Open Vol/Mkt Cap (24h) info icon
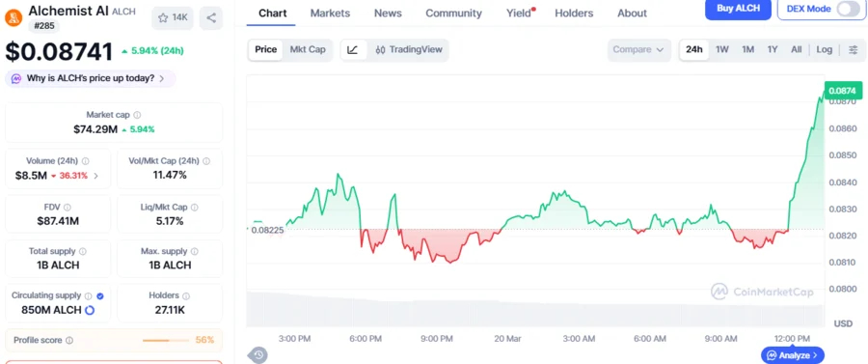Image resolution: width=868 pixels, height=364 pixels. (206, 161)
